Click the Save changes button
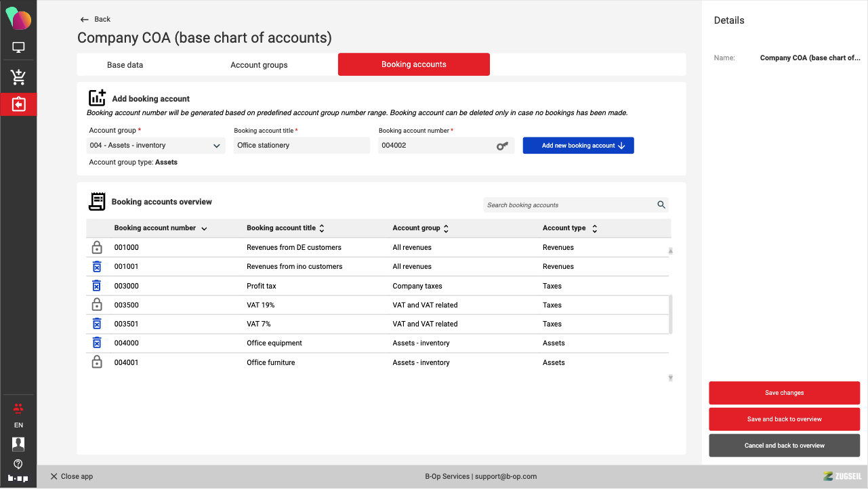The width and height of the screenshot is (868, 489). click(784, 393)
